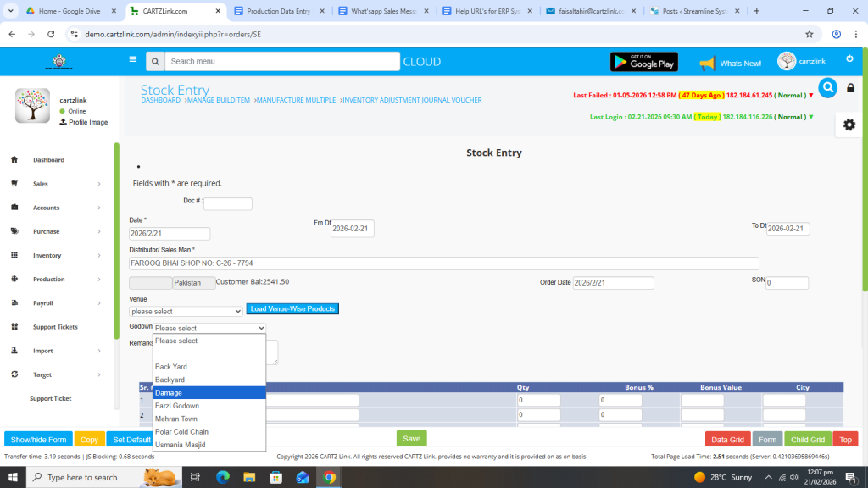Click the lock icon at top right
This screenshot has width=868, height=488.
coord(851,88)
